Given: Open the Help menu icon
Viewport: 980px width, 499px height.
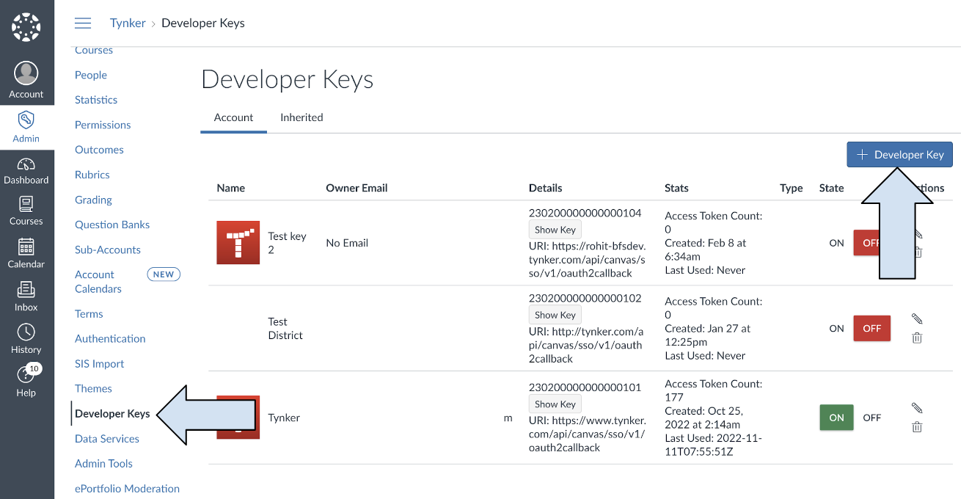Looking at the screenshot, I should pos(26,382).
